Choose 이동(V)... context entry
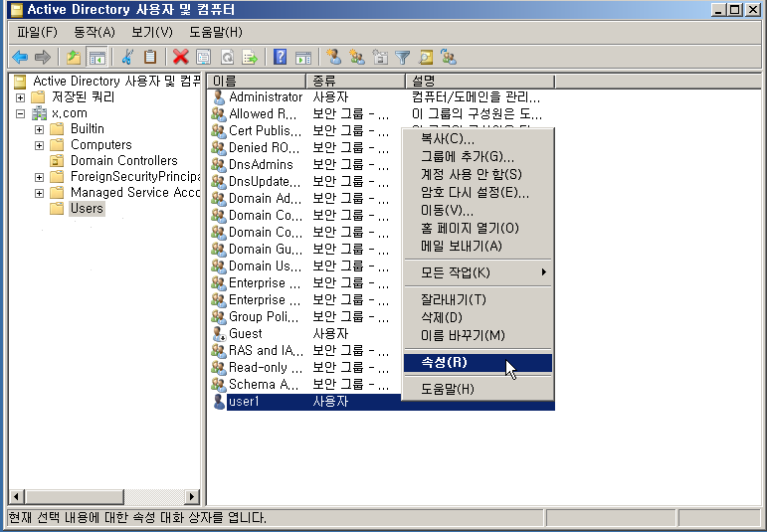 (x=478, y=210)
